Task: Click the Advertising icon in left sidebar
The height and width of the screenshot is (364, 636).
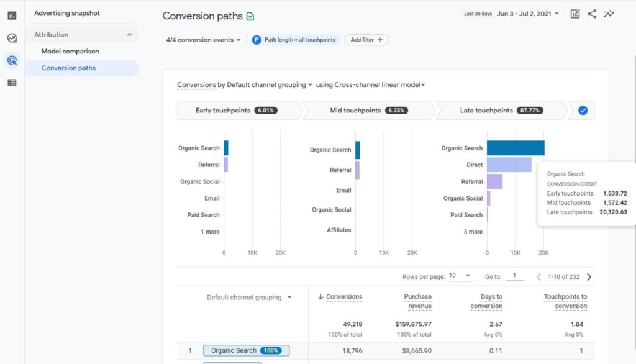Action: tap(12, 60)
